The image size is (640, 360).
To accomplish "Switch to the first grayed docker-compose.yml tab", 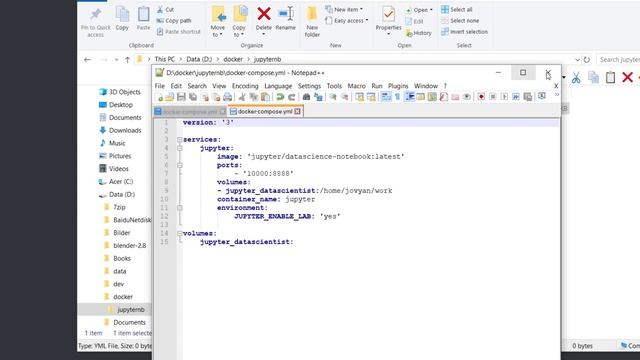I will tap(190, 111).
